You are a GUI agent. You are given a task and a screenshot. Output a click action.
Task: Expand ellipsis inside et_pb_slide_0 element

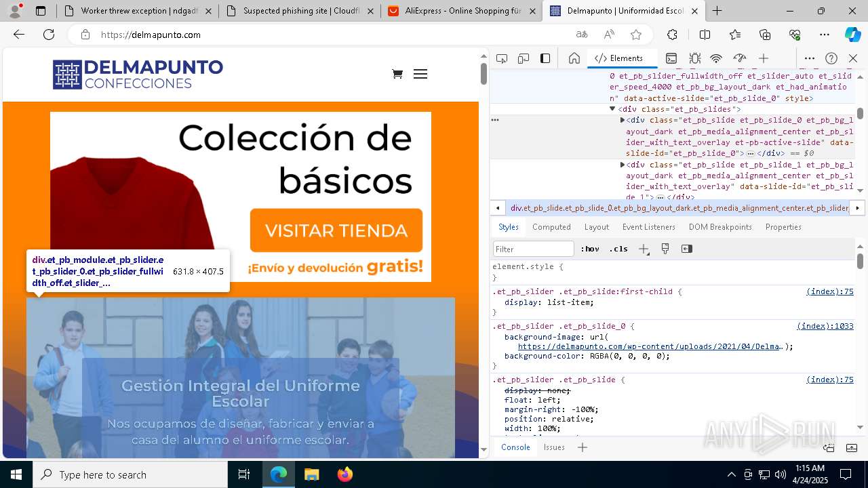pos(751,154)
